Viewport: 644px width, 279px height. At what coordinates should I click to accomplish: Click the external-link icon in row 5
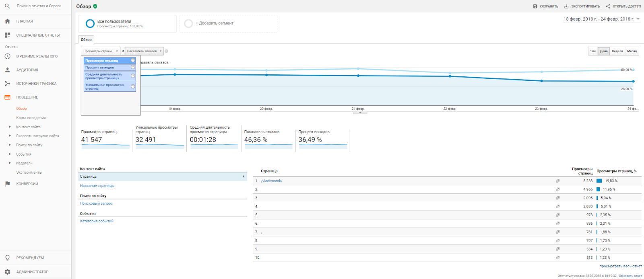558,215
